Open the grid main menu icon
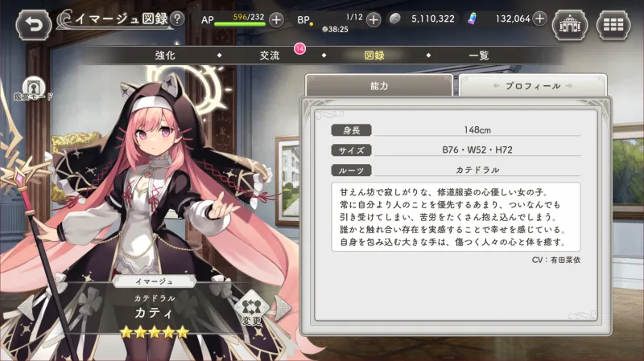This screenshot has height=361, width=644. click(x=613, y=25)
